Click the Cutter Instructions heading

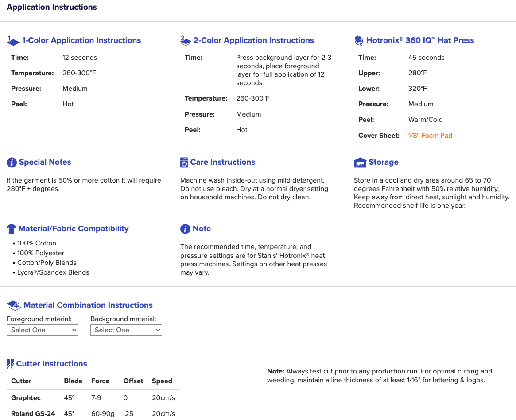52,364
